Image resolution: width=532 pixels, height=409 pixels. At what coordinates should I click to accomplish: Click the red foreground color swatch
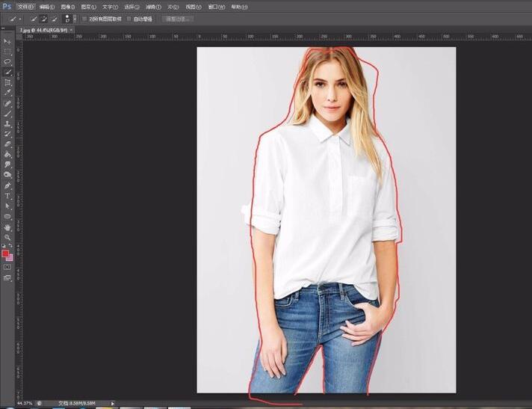6,253
